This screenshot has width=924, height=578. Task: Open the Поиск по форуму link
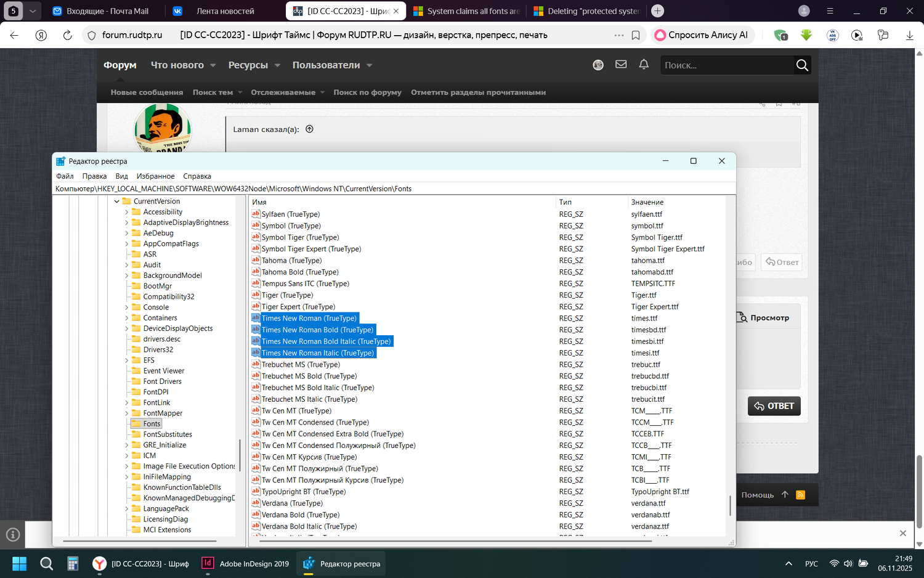point(367,92)
